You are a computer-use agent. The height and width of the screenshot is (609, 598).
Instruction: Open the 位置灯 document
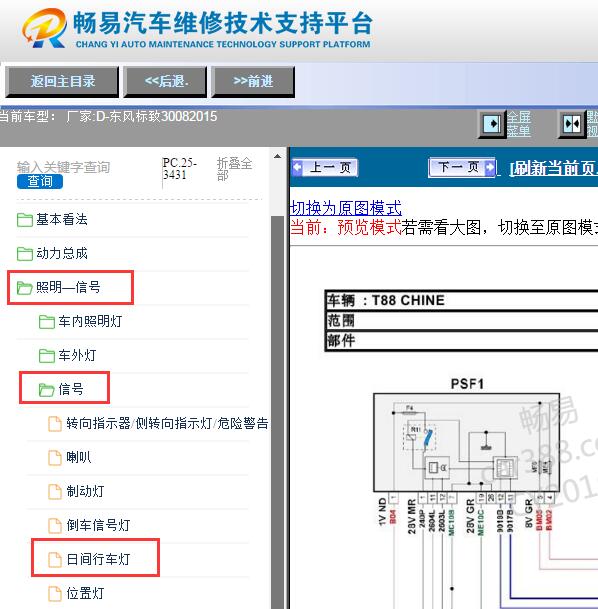(85, 593)
